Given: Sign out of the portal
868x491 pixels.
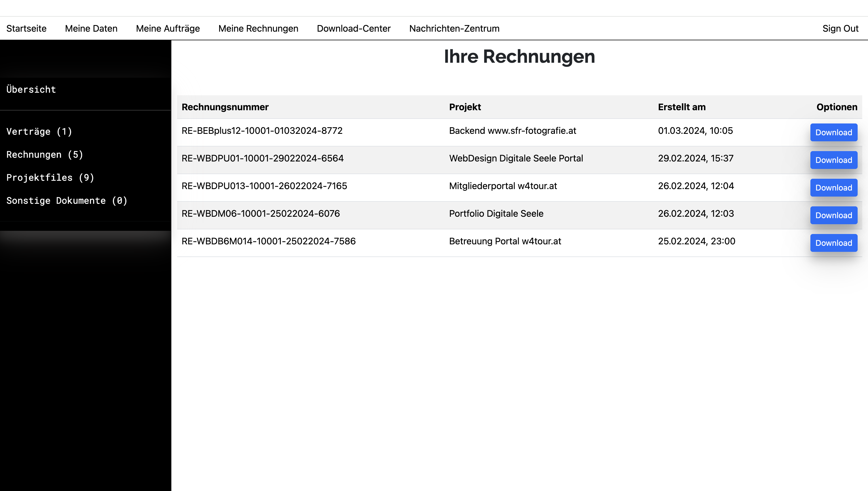Looking at the screenshot, I should pyautogui.click(x=841, y=28).
